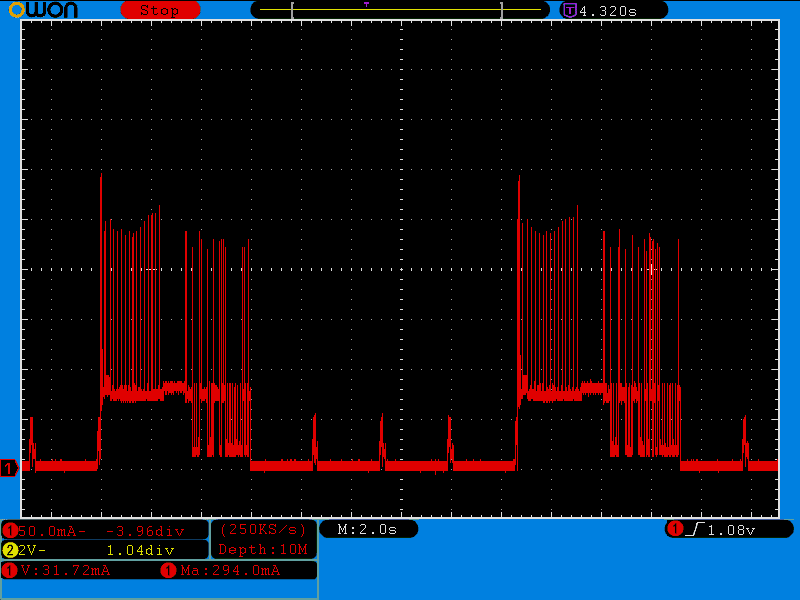The height and width of the screenshot is (600, 800).
Task: Click the Depth:10M memory depth field
Action: click(x=264, y=549)
